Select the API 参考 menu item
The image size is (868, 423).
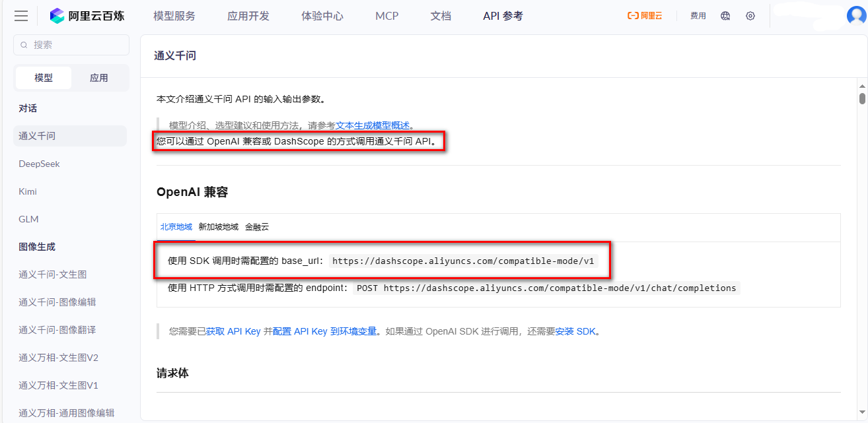coord(503,16)
